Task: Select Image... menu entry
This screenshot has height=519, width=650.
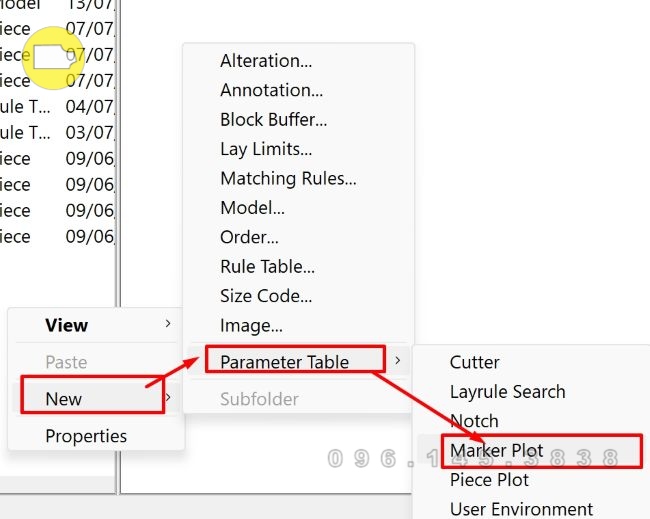Action: pos(251,326)
